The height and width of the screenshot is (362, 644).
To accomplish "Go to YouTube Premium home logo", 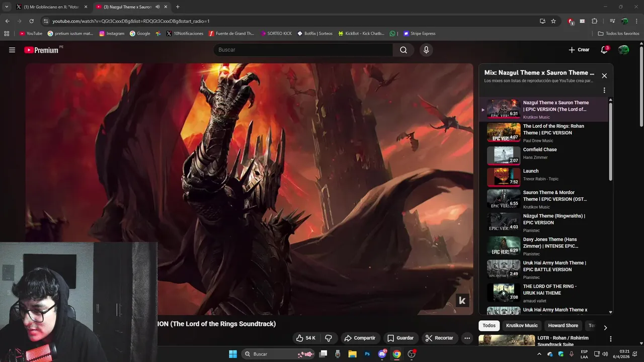I will (x=42, y=50).
